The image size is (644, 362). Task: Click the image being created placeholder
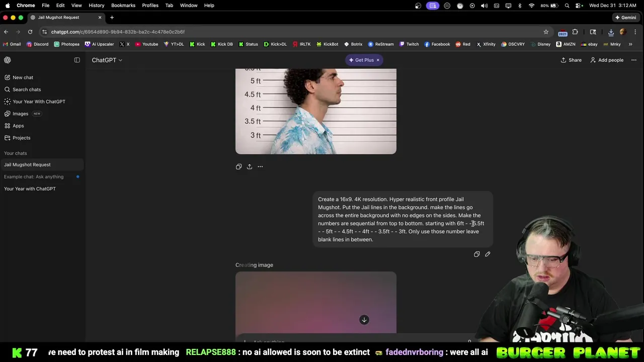click(x=316, y=302)
